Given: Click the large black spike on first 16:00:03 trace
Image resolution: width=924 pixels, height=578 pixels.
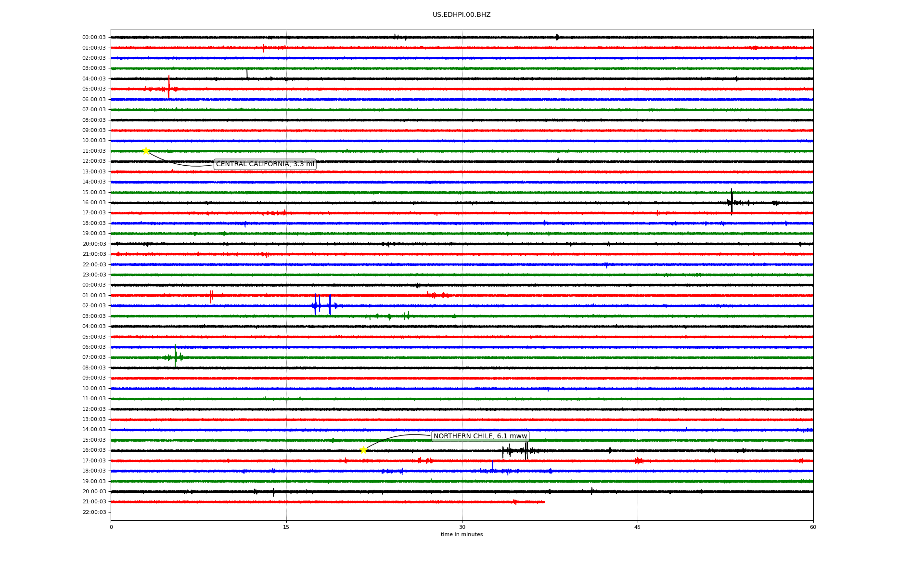Looking at the screenshot, I should coord(731,201).
